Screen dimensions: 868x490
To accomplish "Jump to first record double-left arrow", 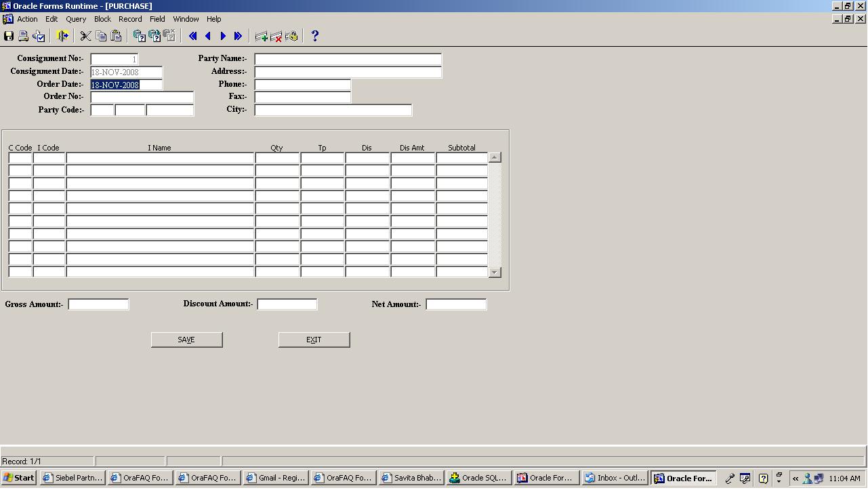I will 193,37.
